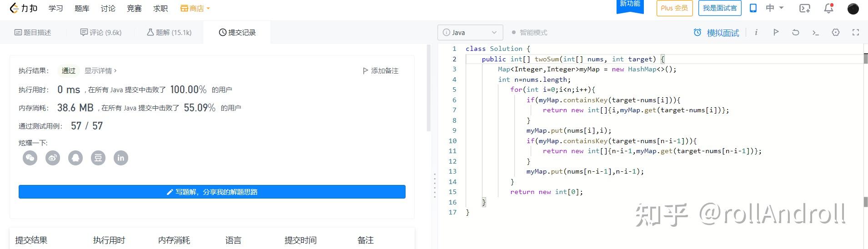This screenshot has width=868, height=249.
Task: Switch to the 题目描述 tab
Action: 33,32
